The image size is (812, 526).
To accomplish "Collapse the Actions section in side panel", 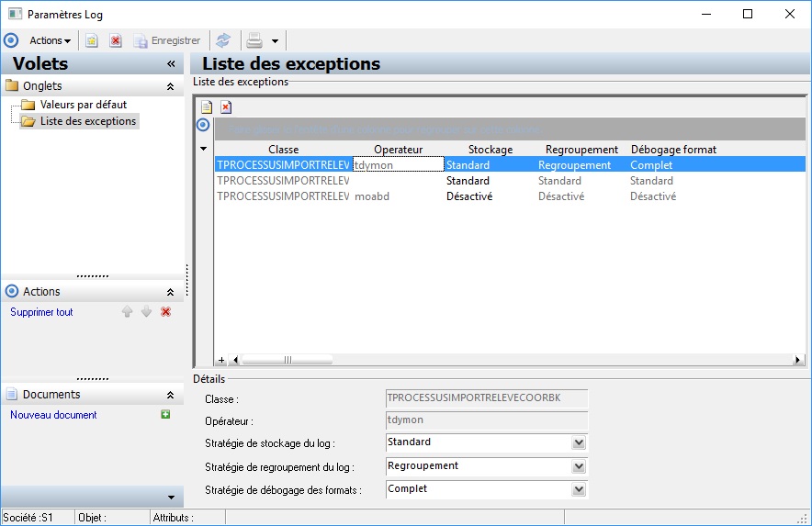I will click(170, 292).
